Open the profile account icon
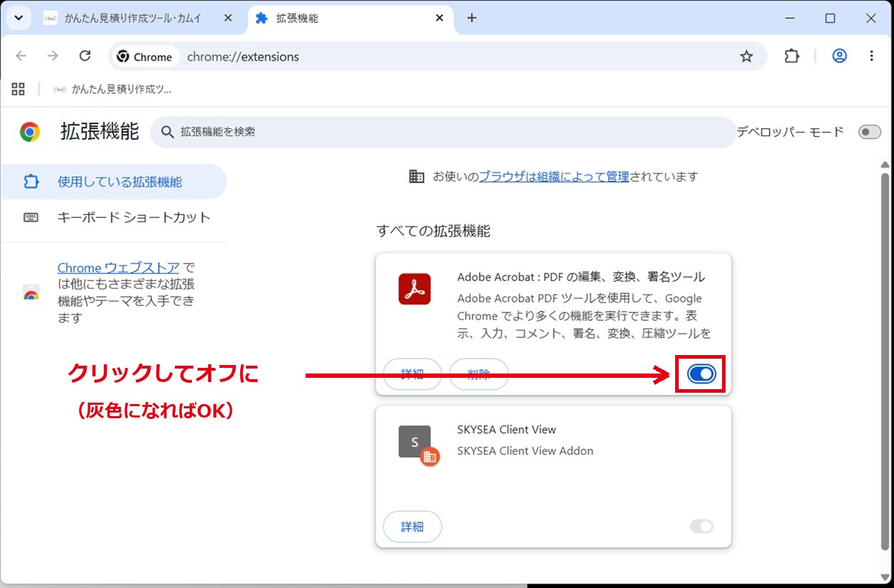The height and width of the screenshot is (588, 894). click(x=839, y=56)
